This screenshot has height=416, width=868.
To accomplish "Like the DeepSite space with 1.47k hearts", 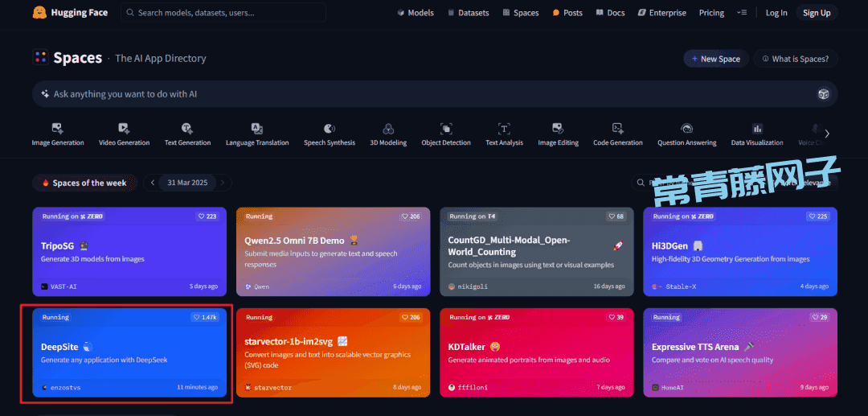I will 205,317.
